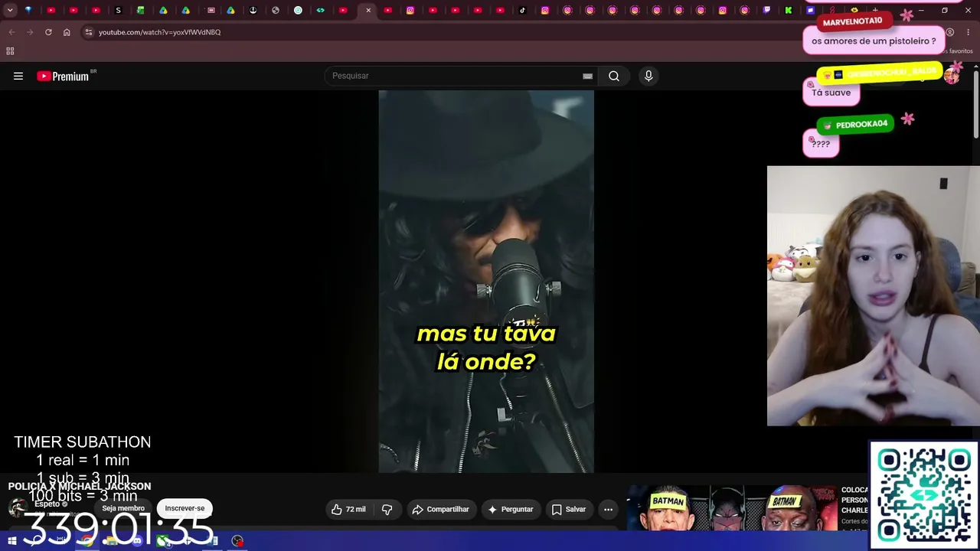The width and height of the screenshot is (980, 551).
Task: Open the apps grid in bookmarks bar
Action: click(10, 51)
